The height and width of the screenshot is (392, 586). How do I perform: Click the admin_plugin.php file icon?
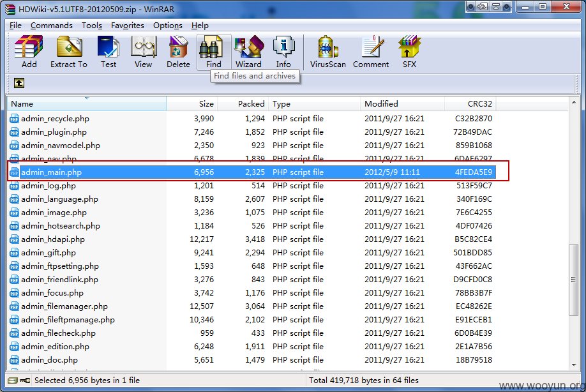pyautogui.click(x=14, y=132)
